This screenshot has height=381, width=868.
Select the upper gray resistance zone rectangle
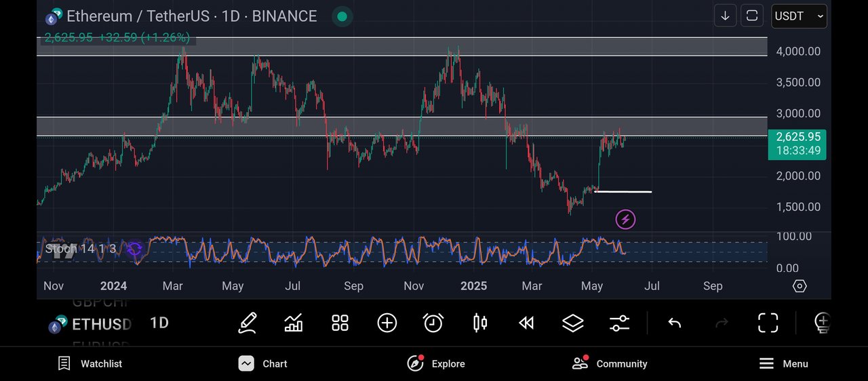click(x=401, y=47)
